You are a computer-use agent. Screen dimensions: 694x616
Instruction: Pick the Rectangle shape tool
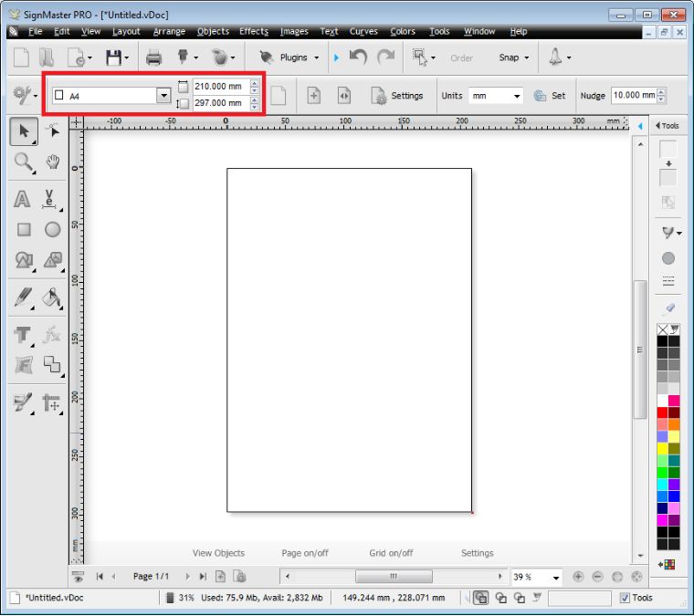tap(24, 230)
